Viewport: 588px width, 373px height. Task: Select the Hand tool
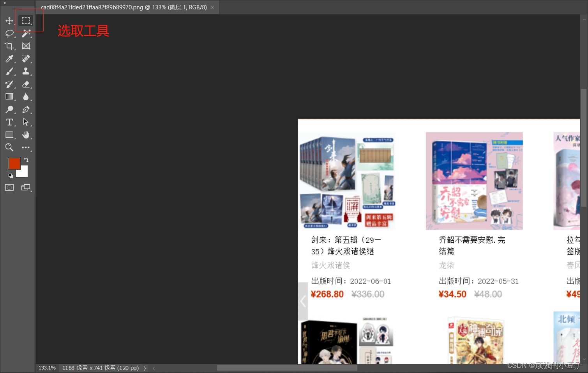click(26, 135)
